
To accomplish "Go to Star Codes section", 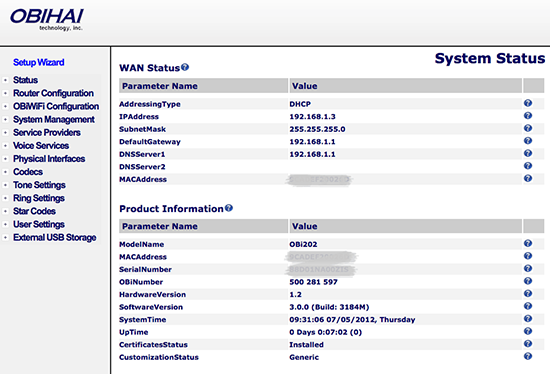I will click(x=34, y=211).
